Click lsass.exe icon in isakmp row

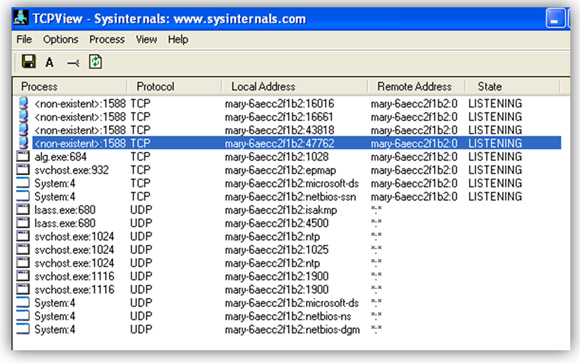(23, 210)
